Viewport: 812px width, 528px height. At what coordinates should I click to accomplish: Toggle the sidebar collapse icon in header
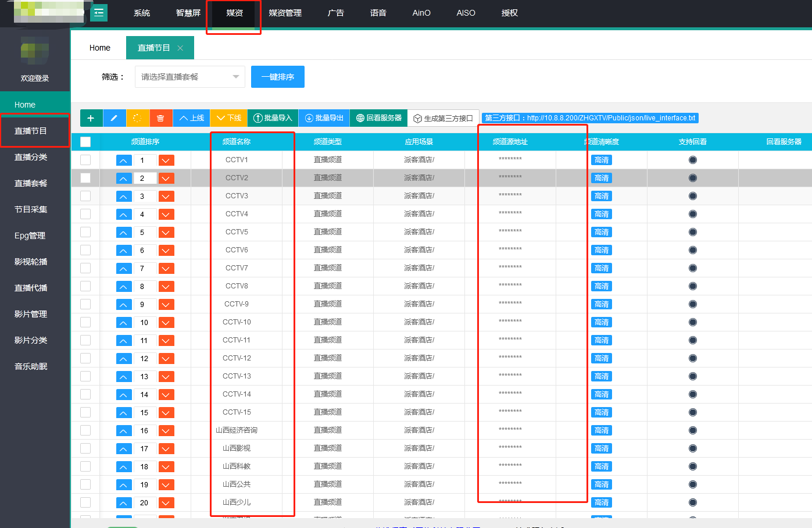point(99,12)
